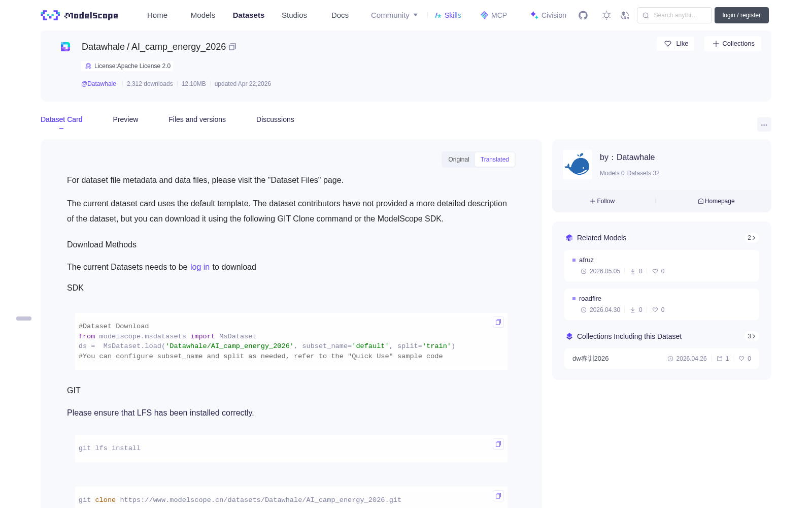The width and height of the screenshot is (812, 508).
Task: Go to the Home page
Action: 157,15
